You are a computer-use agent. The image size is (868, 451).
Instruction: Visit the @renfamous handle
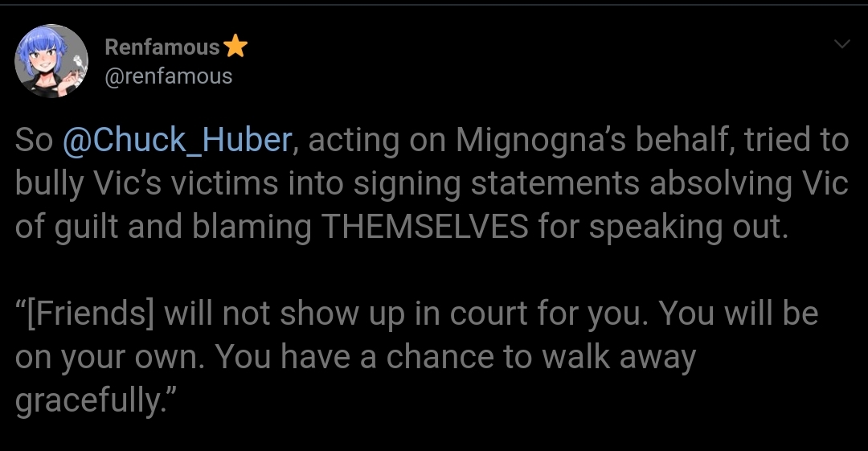pos(168,76)
